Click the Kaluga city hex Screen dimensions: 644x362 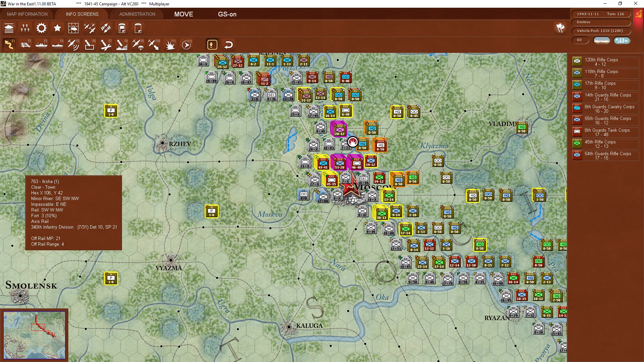tap(289, 327)
